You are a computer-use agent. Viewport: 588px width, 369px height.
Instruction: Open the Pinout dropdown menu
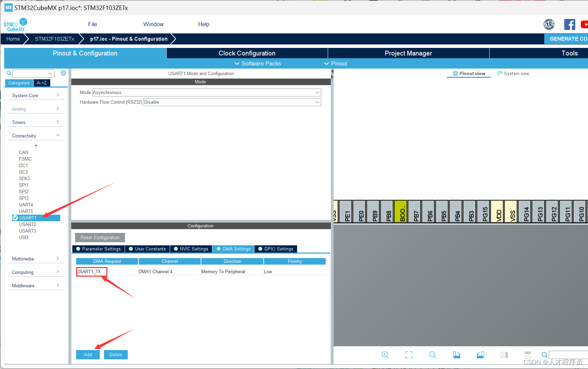336,63
